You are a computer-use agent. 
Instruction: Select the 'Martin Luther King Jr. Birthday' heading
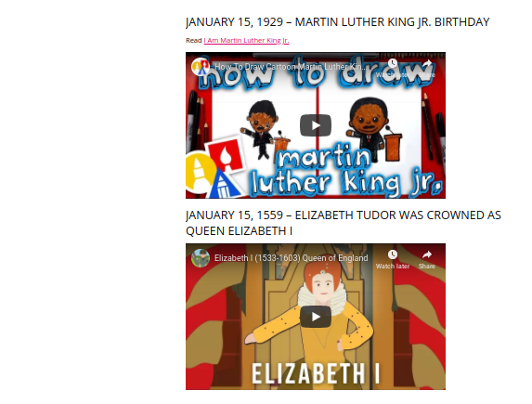pyautogui.click(x=338, y=22)
